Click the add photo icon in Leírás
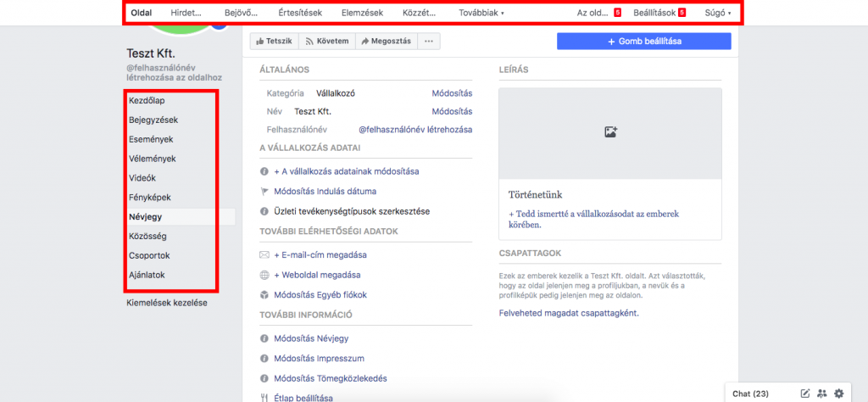The image size is (868, 402). 610,132
